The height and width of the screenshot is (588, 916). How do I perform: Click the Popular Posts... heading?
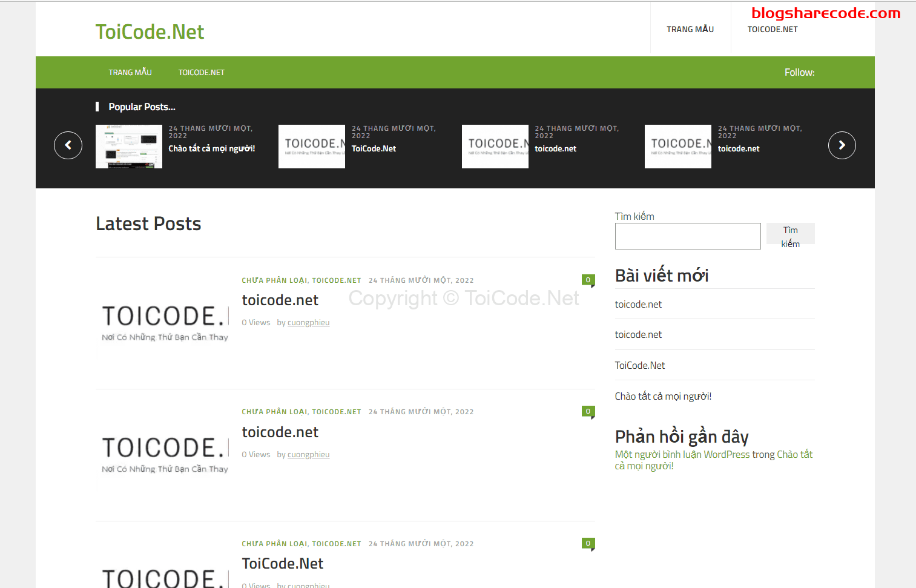click(x=142, y=107)
